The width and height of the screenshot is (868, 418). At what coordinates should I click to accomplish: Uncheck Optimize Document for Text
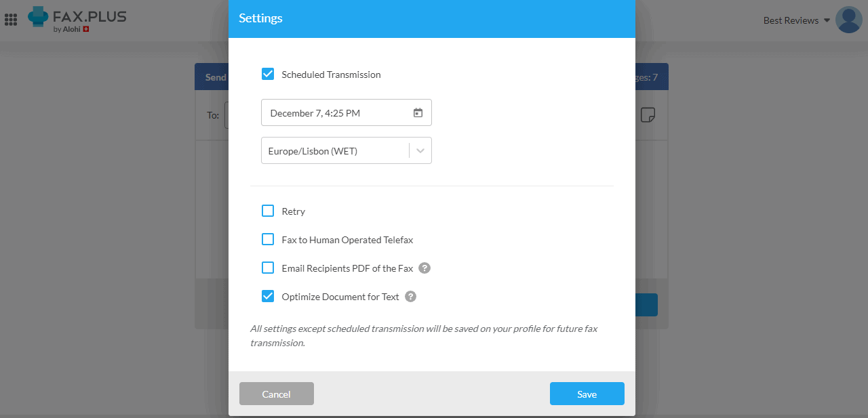tap(268, 296)
